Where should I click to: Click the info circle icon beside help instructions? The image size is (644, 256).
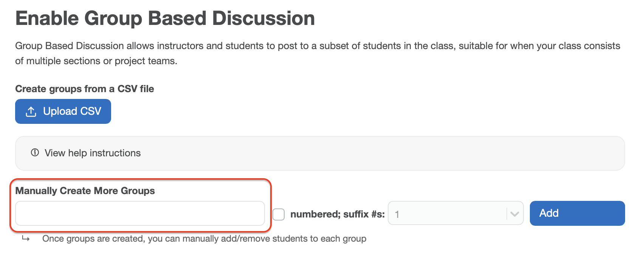coord(35,153)
